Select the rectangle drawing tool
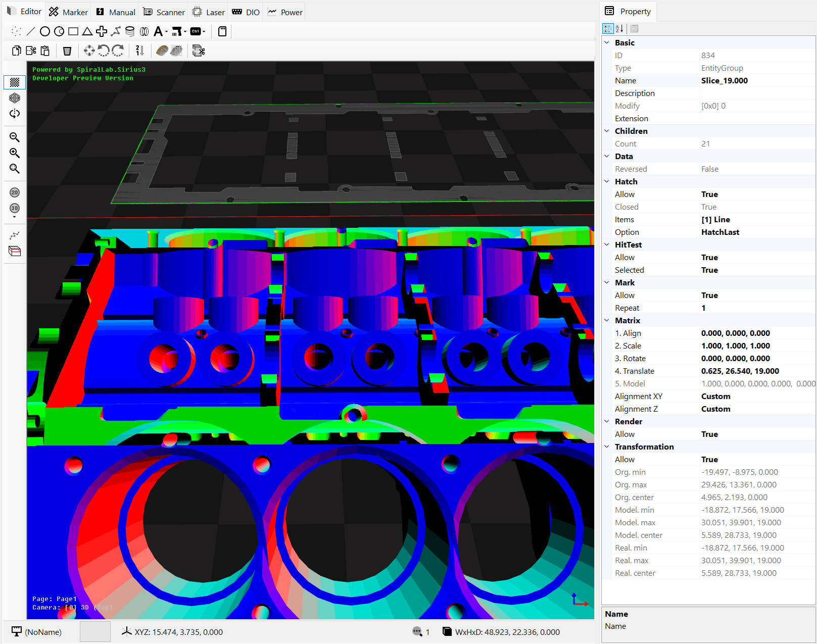The image size is (817, 644). [x=73, y=32]
